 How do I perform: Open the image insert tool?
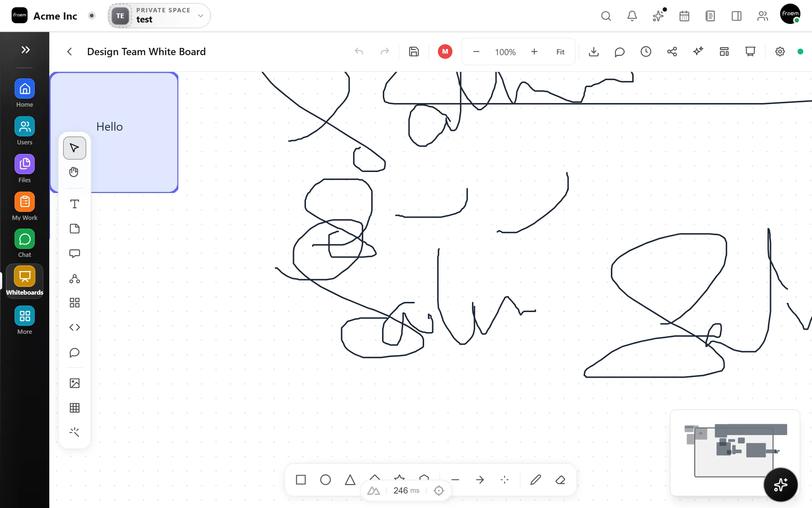[75, 383]
